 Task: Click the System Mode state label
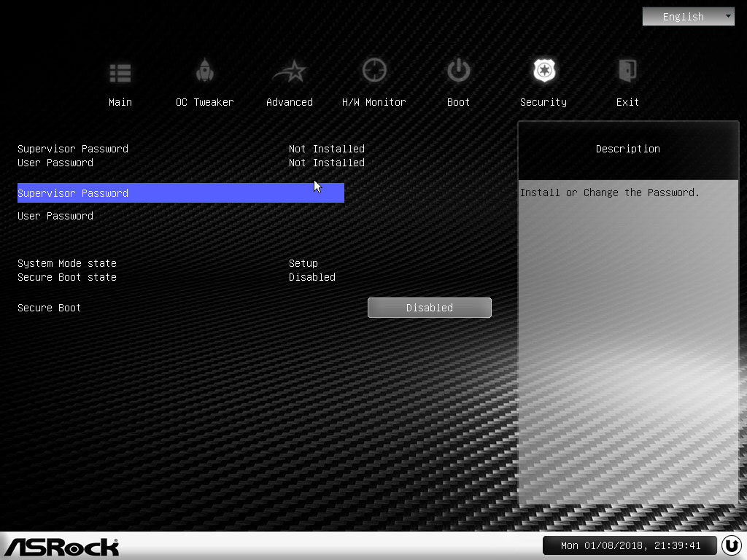(66, 262)
